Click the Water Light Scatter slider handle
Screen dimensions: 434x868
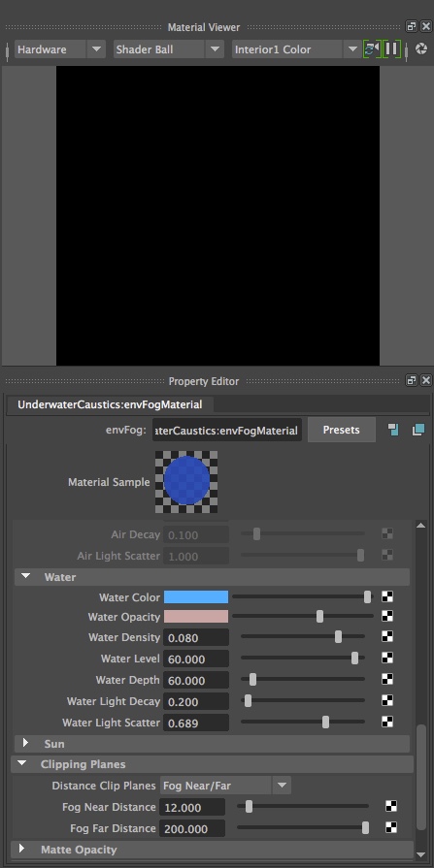point(326,722)
